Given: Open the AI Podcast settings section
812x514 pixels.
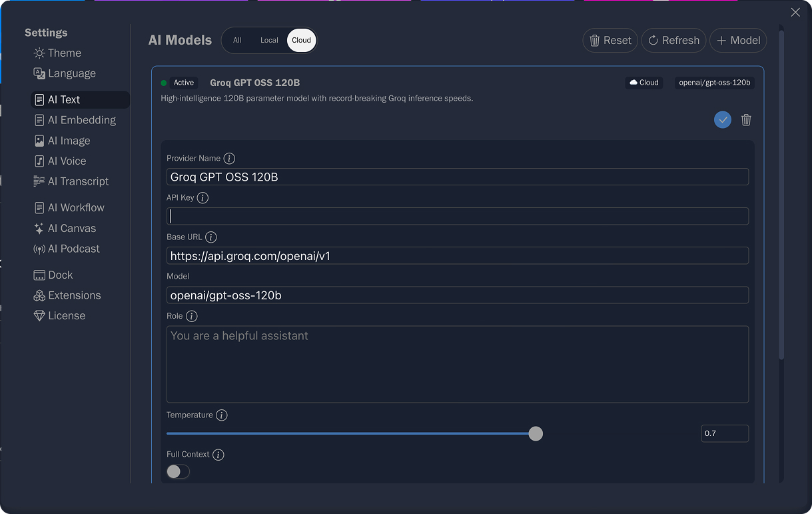Looking at the screenshot, I should click(x=73, y=249).
